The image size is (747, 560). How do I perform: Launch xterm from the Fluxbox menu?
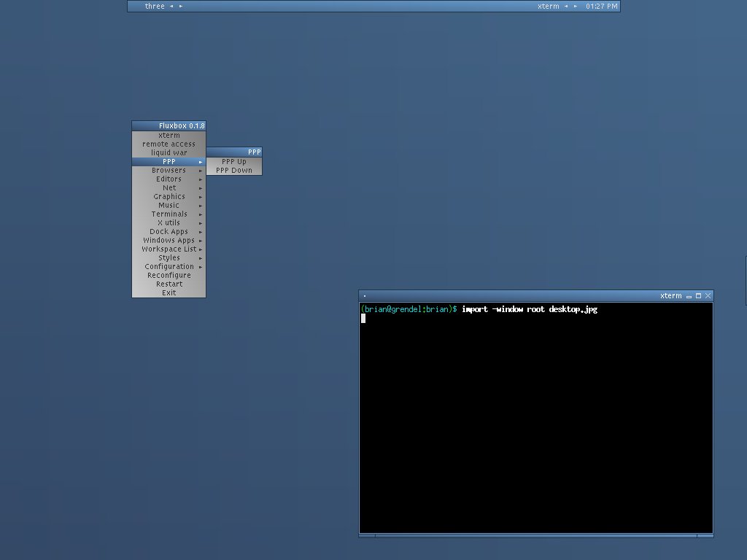pos(169,136)
